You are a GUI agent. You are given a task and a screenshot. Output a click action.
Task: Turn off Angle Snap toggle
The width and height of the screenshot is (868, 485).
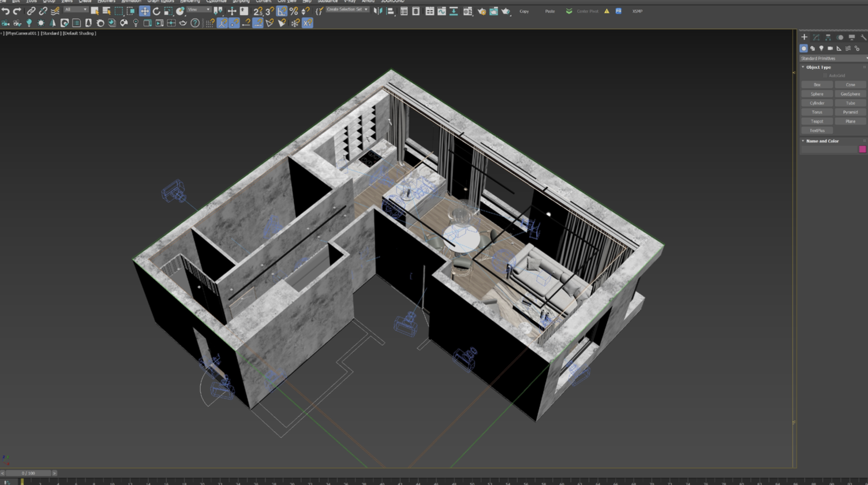pos(282,11)
